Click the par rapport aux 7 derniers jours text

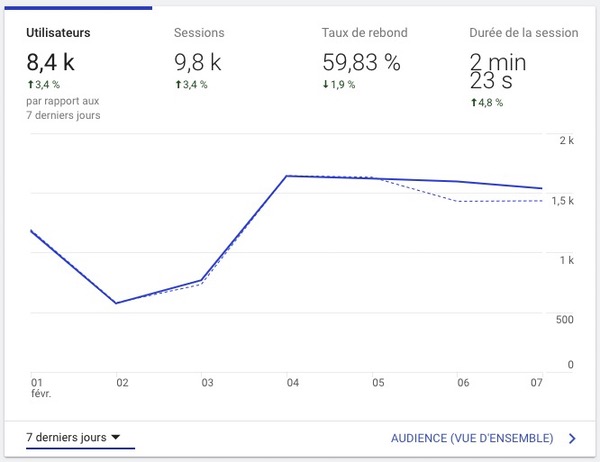pyautogui.click(x=63, y=108)
